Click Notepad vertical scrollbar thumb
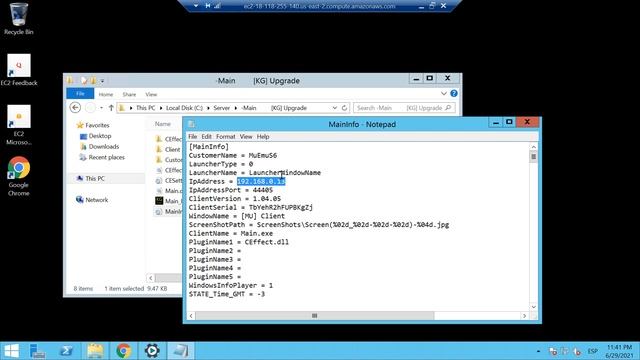The width and height of the screenshot is (640, 360). pos(533,157)
